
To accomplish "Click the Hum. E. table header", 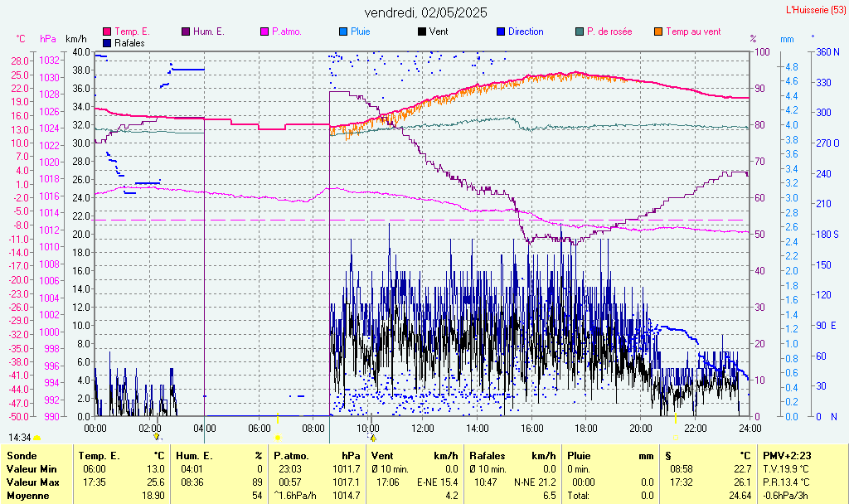I will [194, 456].
